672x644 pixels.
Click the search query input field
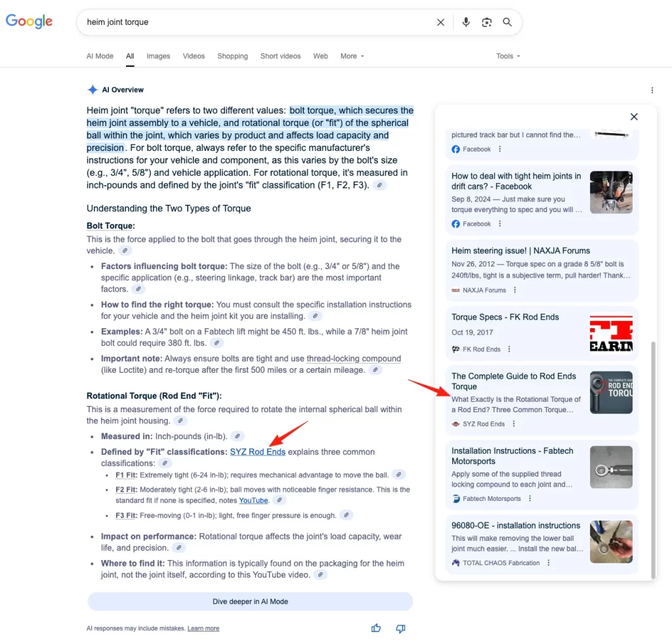(257, 22)
